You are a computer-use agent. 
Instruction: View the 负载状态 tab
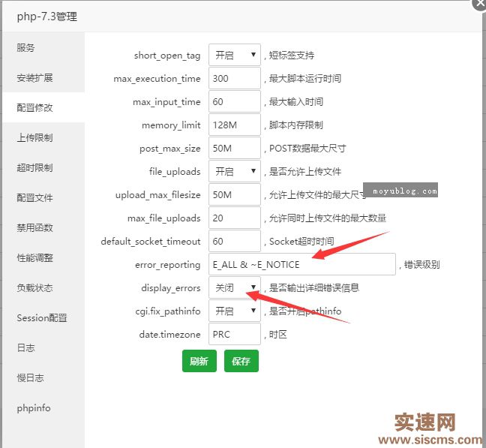point(43,288)
